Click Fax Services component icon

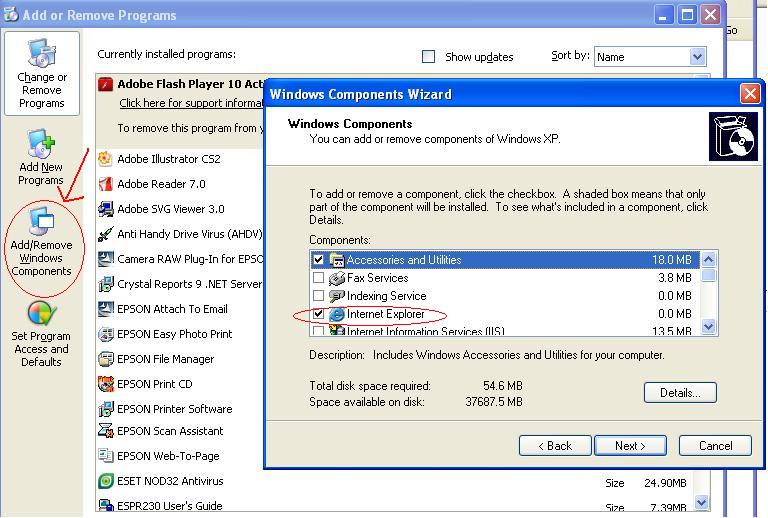337,278
